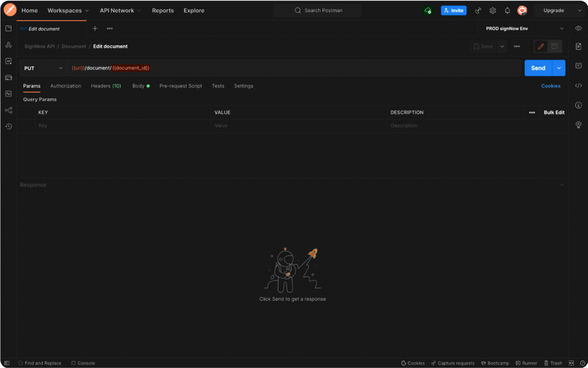This screenshot has width=588, height=368.
Task: Click the notifications bell icon
Action: (x=507, y=10)
